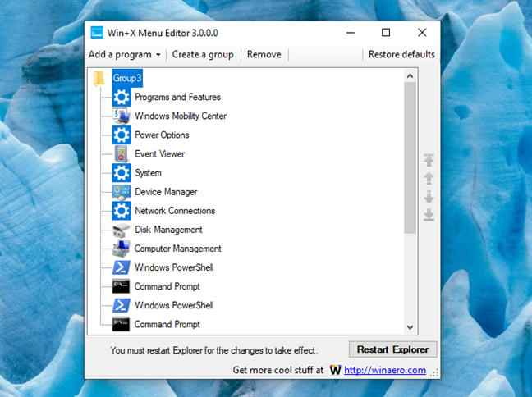
Task: Click the Device Manager icon
Action: (x=122, y=192)
